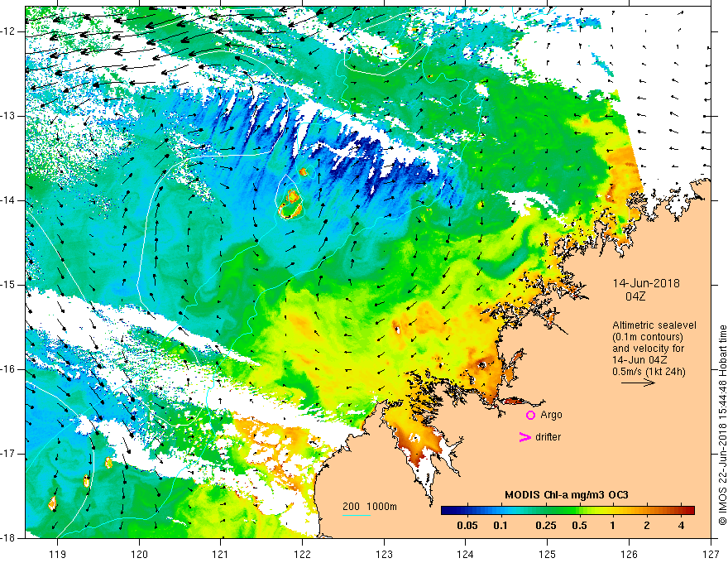Click colorbar tick label "2"
Screen dimensions: 728x563
[647, 526]
